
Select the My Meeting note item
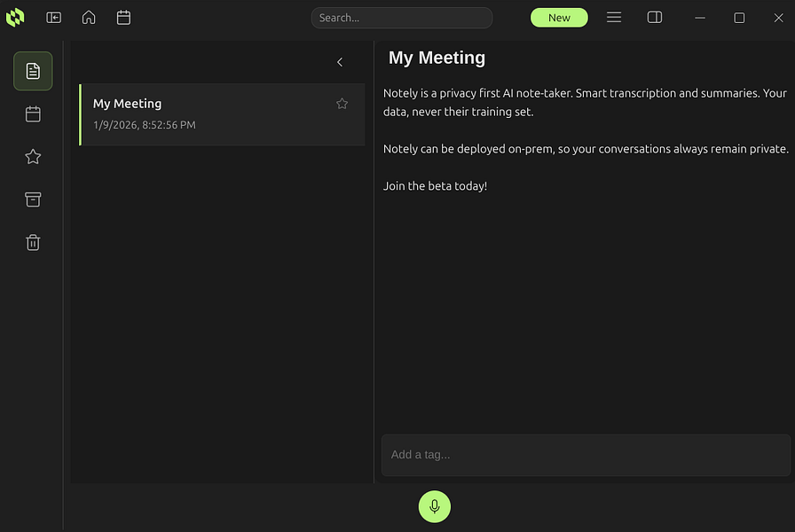point(222,114)
